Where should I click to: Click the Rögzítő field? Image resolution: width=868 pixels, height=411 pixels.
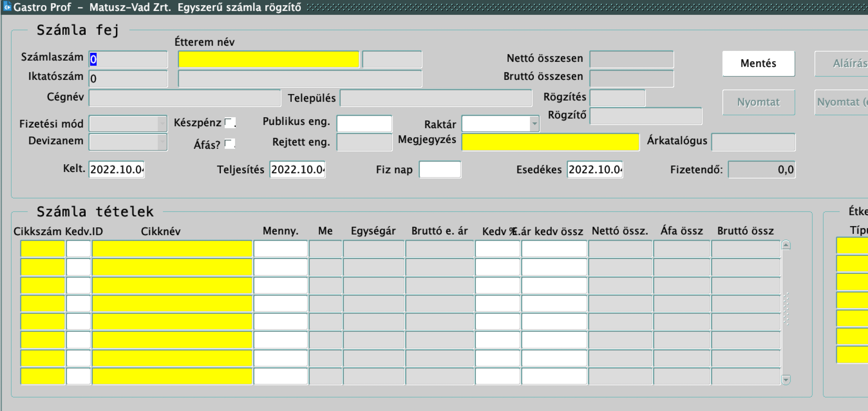(x=646, y=116)
